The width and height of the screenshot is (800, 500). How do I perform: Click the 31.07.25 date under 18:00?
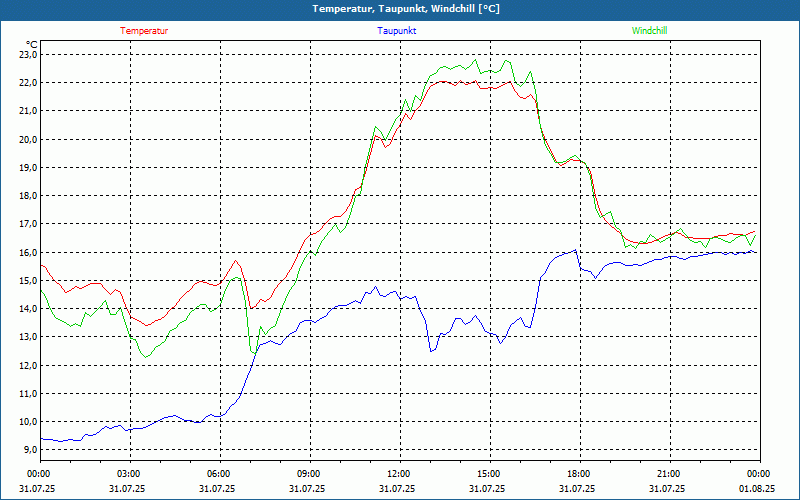tap(577, 488)
